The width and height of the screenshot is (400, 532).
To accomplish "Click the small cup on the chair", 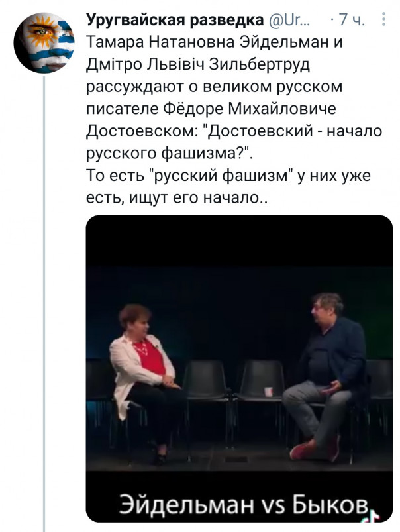I will [268, 392].
